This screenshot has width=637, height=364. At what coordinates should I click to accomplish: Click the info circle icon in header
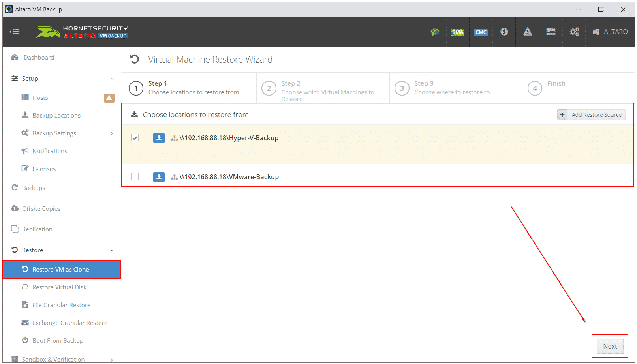point(504,32)
